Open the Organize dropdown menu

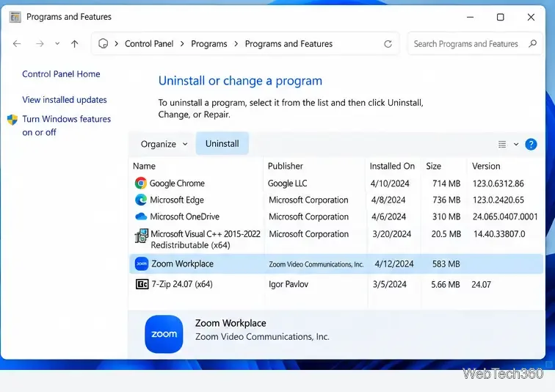coord(164,144)
